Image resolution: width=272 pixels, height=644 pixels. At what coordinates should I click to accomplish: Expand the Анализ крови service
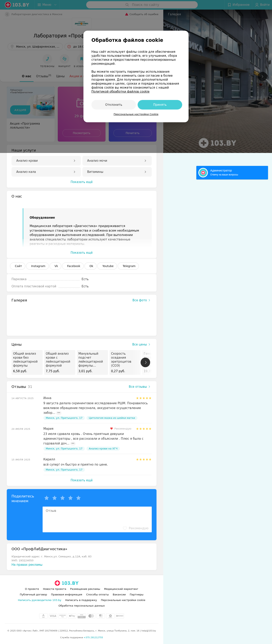pos(46,161)
